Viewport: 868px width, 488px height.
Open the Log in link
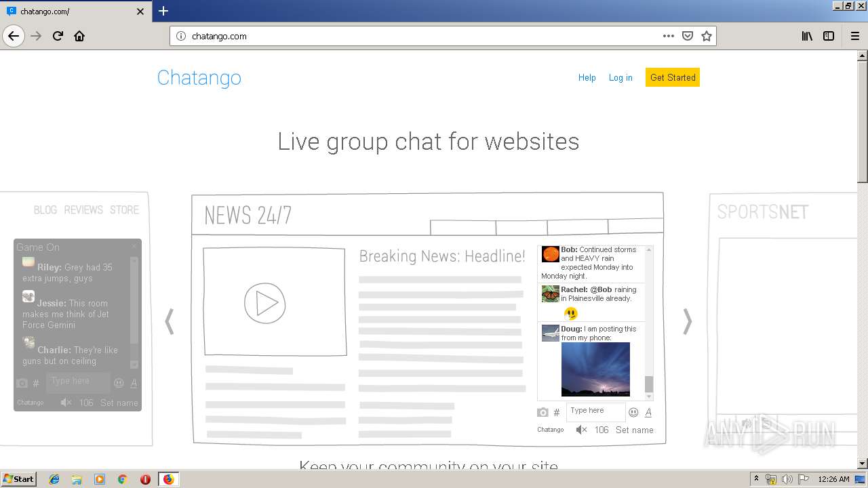pos(620,77)
